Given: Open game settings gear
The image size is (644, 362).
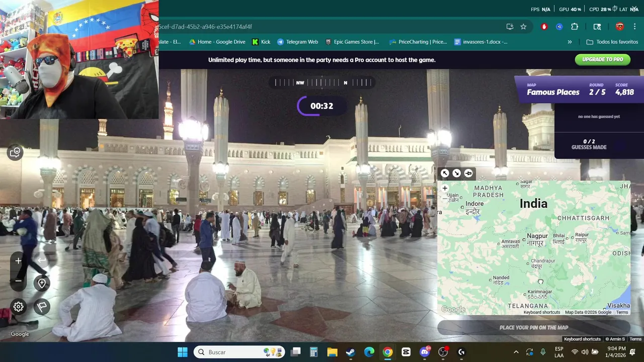Looking at the screenshot, I should click(19, 307).
